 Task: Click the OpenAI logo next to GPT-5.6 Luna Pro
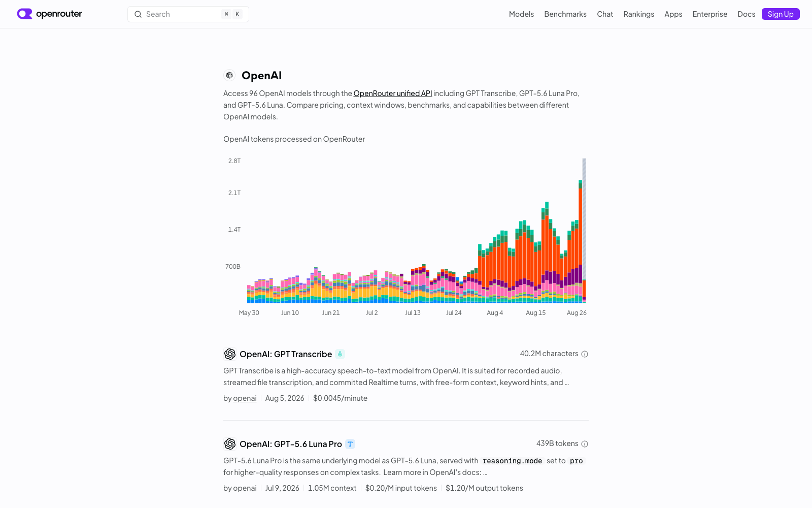[x=230, y=444]
